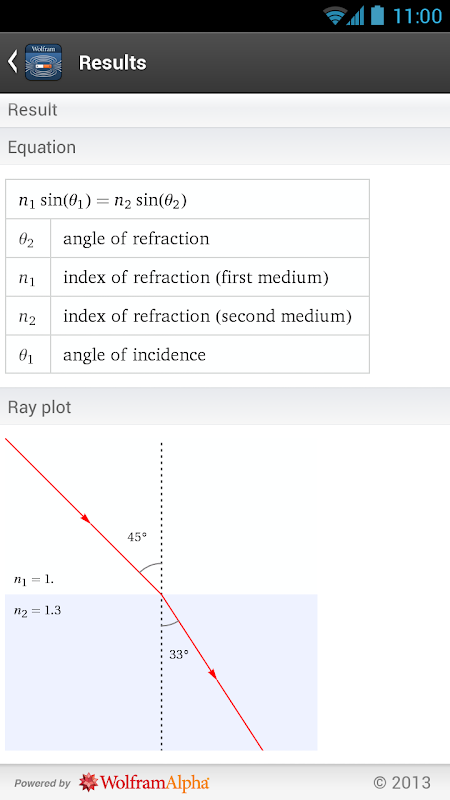This screenshot has width=450, height=800.
Task: Tap the Snell's law equation row
Action: pyautogui.click(x=187, y=200)
